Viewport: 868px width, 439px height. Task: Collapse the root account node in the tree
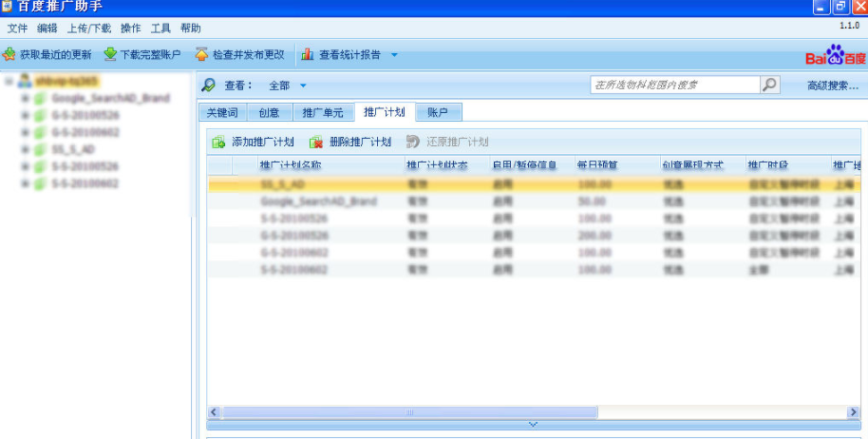[9, 82]
